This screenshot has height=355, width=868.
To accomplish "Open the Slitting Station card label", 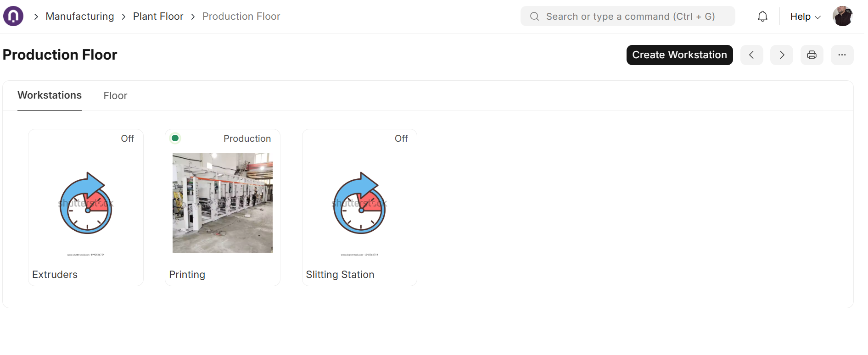I will pyautogui.click(x=340, y=274).
